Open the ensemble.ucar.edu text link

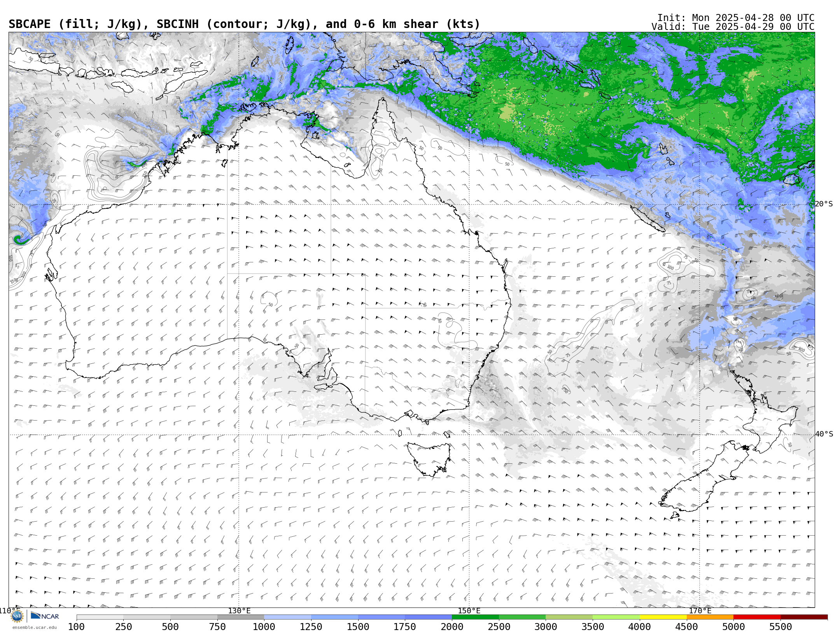(34, 627)
